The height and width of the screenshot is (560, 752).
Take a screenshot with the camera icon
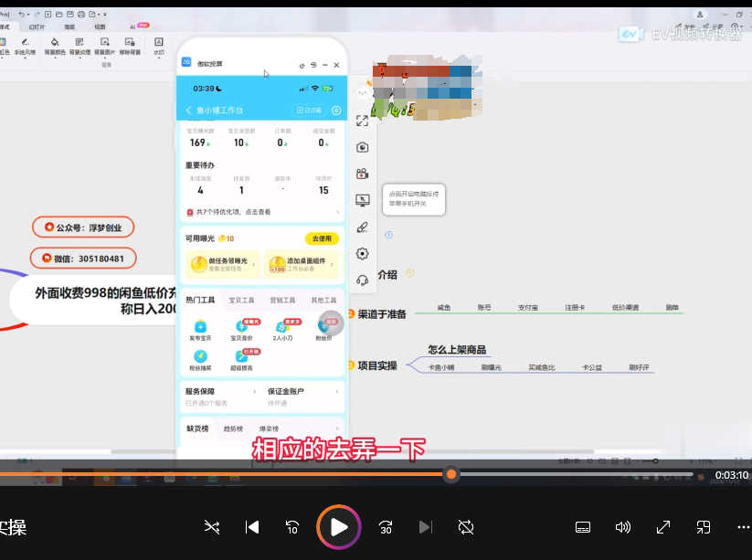pyautogui.click(x=362, y=147)
